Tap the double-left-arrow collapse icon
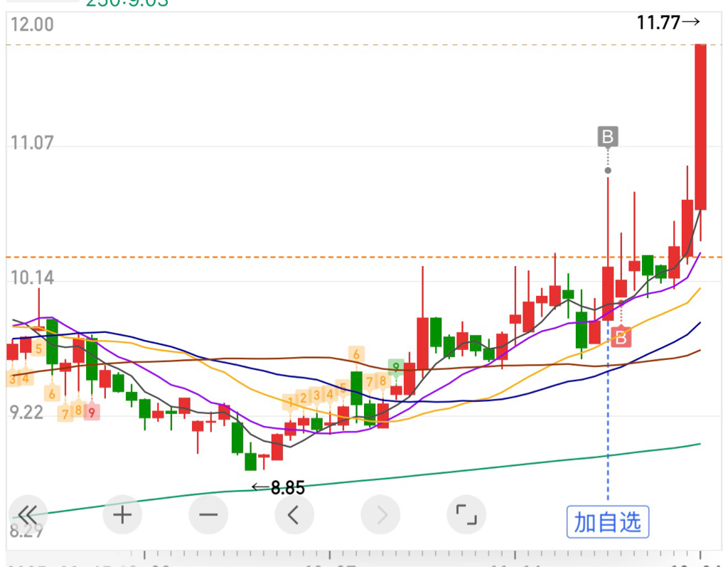Screen dimensions: 728x567 point(28,514)
